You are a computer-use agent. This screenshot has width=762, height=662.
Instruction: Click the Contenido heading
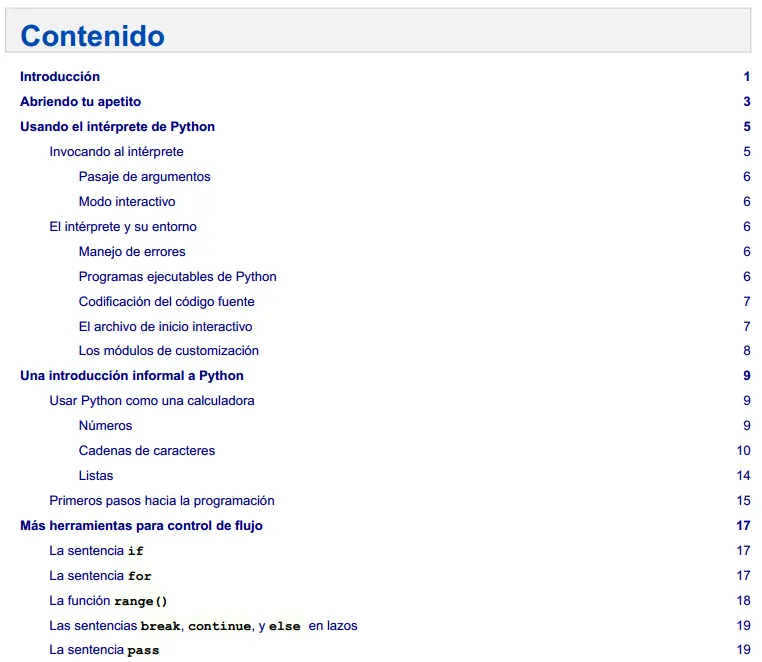(x=92, y=36)
